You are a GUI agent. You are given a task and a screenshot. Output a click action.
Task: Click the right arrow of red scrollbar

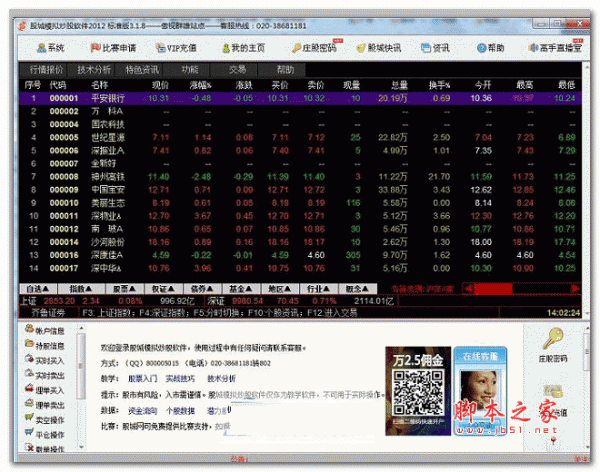click(x=575, y=288)
